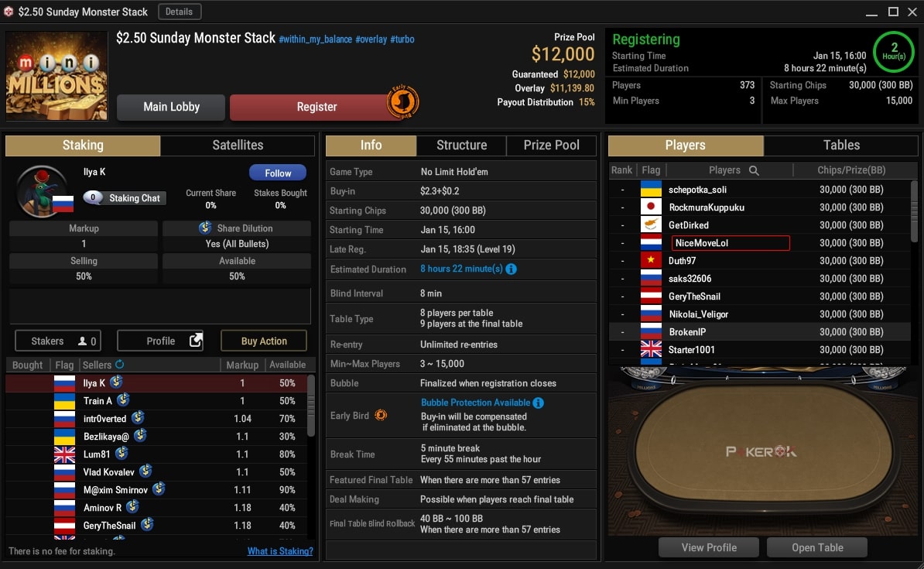
Task: Sort sellers by Markup column header
Action: (x=242, y=365)
